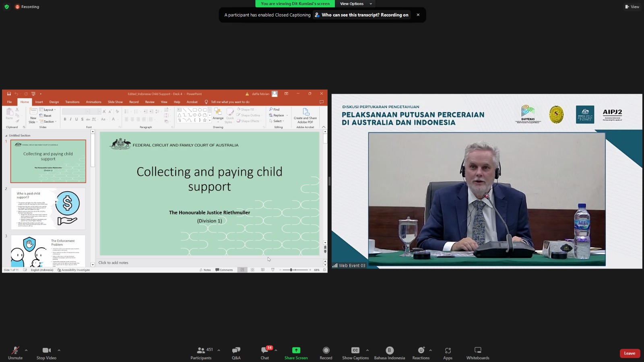Viewport: 644px width, 362px height.
Task: Stop Video camera
Action: [46, 353]
